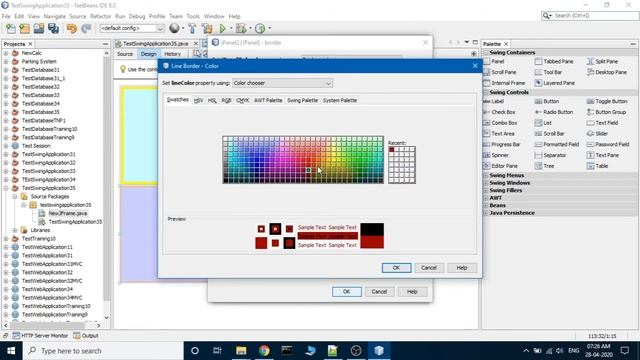Click the Save All toolbar icon
Screen dimensions: 640x360
click(53, 28)
